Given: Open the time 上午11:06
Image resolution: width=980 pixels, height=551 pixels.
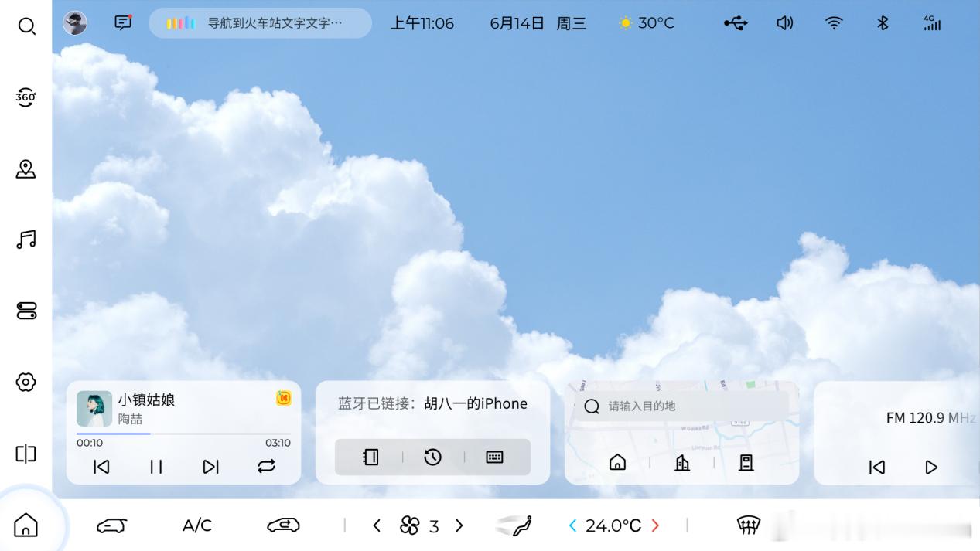Looking at the screenshot, I should [x=422, y=23].
